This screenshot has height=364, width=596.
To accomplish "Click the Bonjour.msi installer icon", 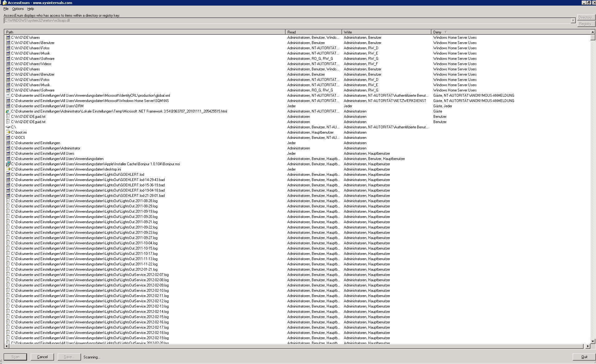I will coord(8,164).
